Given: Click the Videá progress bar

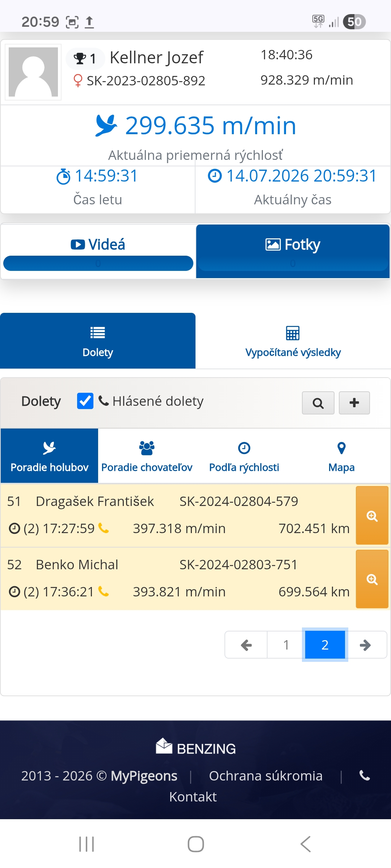Looking at the screenshot, I should point(98,263).
